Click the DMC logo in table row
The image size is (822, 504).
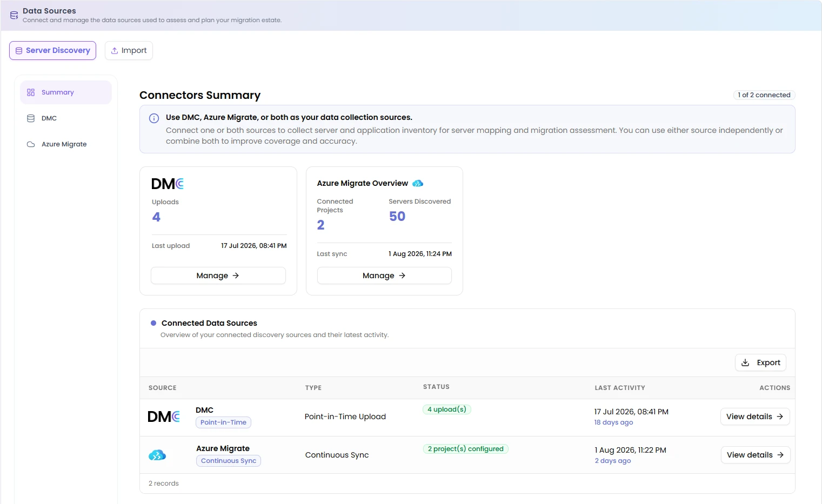tap(164, 416)
